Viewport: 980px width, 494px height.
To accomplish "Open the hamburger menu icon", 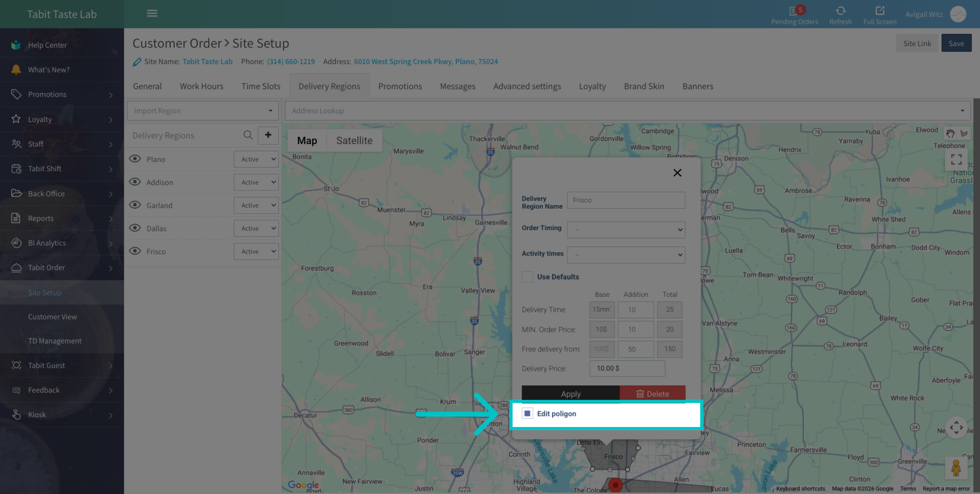I will coord(152,13).
